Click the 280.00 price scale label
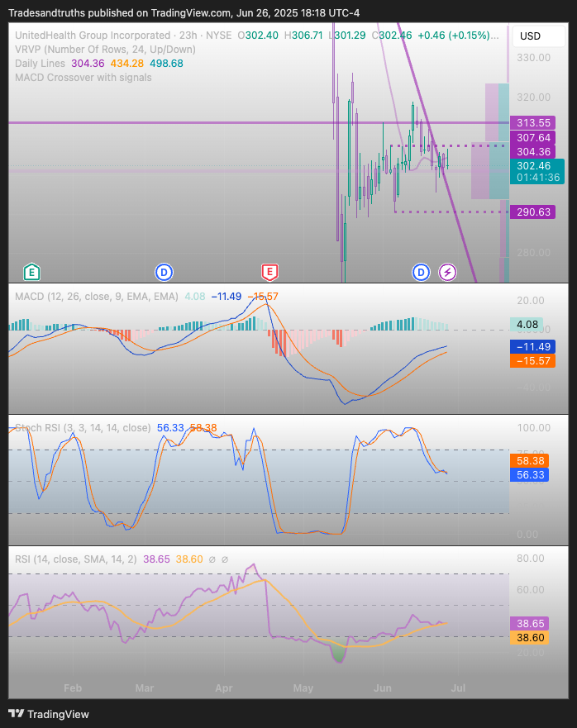This screenshot has width=577, height=728. coord(533,253)
